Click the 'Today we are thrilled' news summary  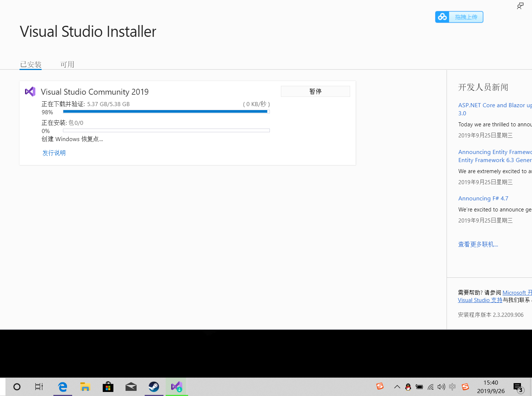coord(495,125)
